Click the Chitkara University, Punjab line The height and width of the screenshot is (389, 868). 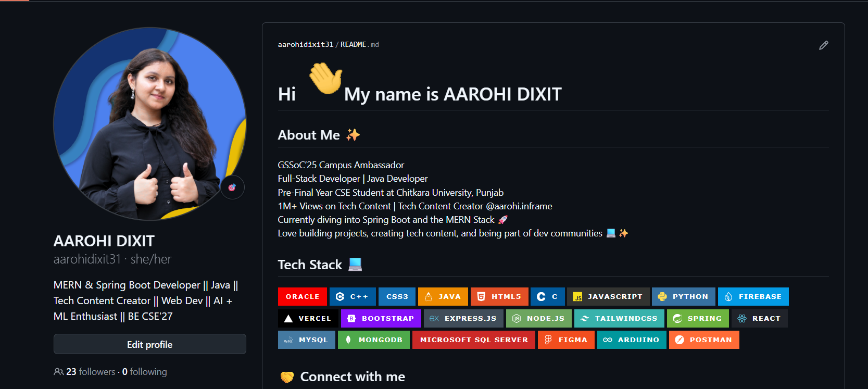391,193
